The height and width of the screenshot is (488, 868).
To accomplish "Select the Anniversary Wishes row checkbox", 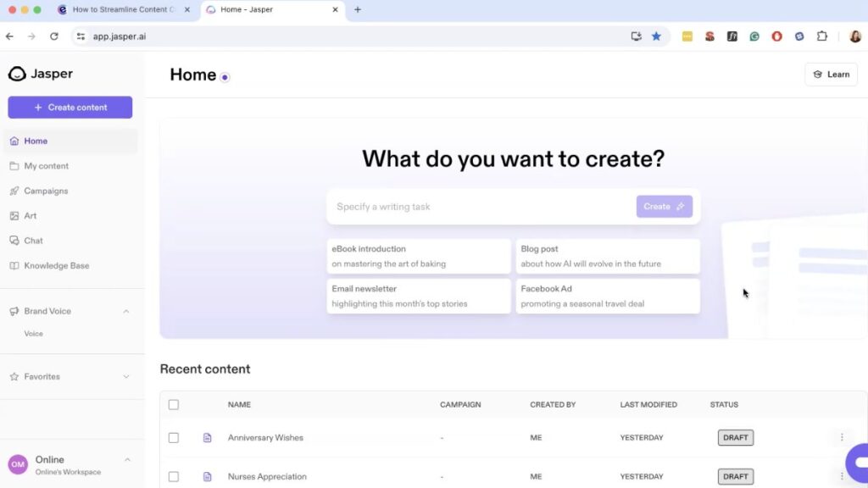I will click(x=174, y=437).
